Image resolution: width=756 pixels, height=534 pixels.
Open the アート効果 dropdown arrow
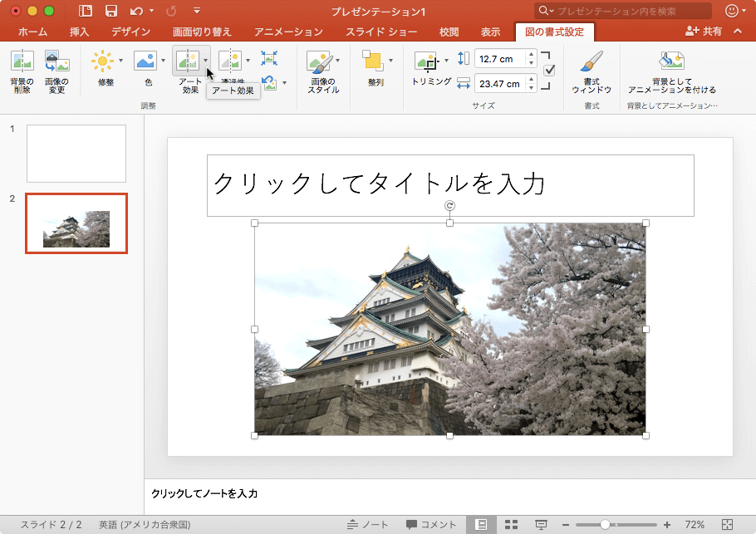click(205, 61)
